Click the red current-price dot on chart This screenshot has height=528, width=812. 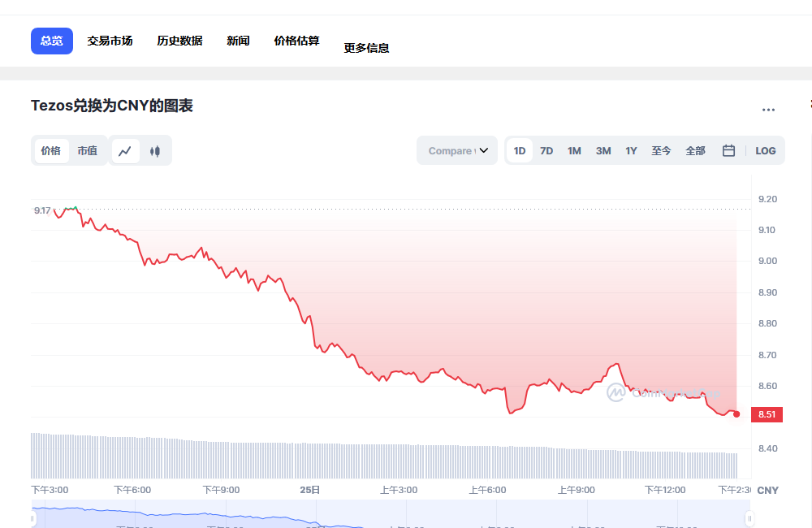pyautogui.click(x=736, y=414)
